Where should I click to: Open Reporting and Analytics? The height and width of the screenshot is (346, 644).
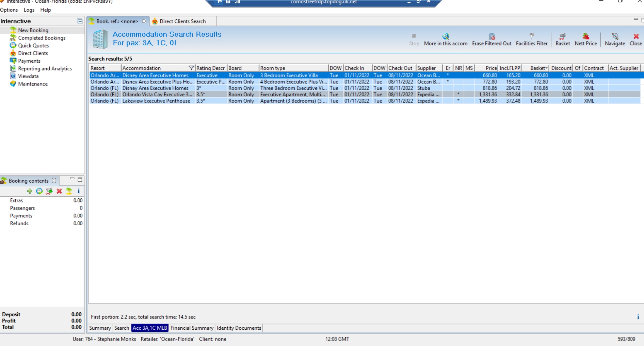click(x=45, y=68)
